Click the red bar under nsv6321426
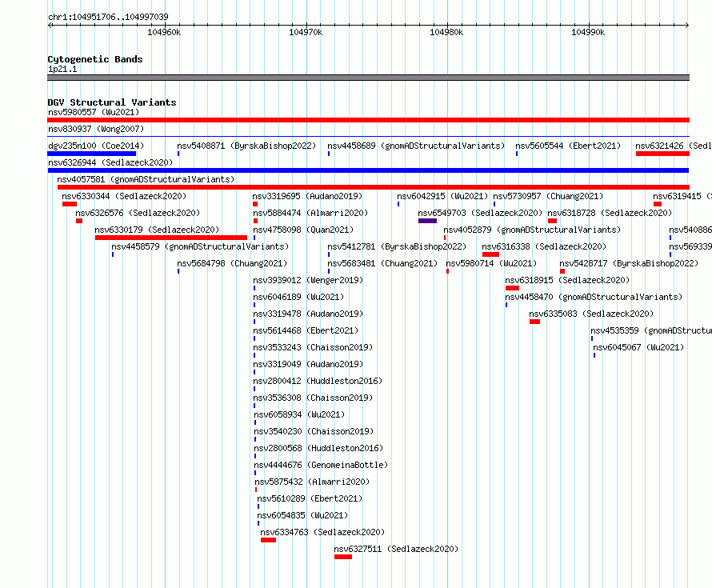The height and width of the screenshot is (588, 712). (x=662, y=154)
